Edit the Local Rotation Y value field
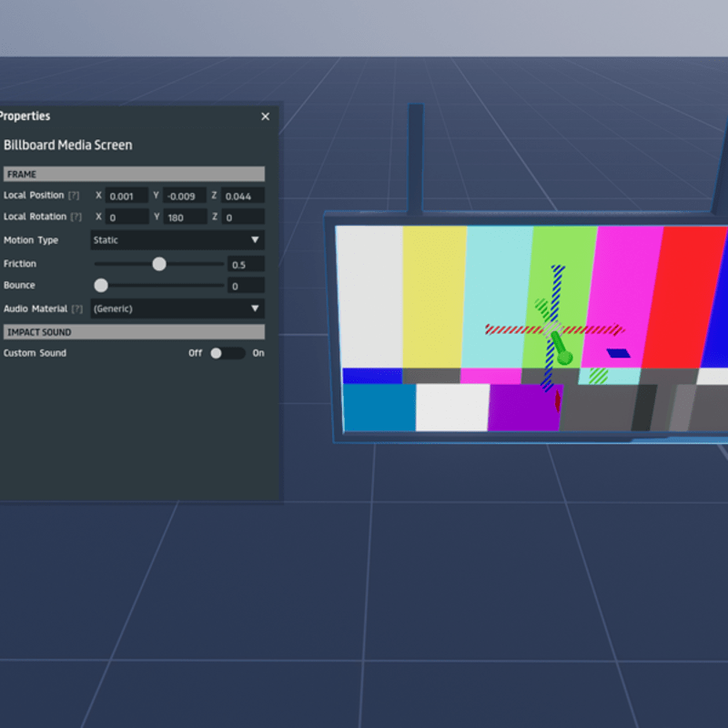This screenshot has height=728, width=728. click(x=184, y=217)
